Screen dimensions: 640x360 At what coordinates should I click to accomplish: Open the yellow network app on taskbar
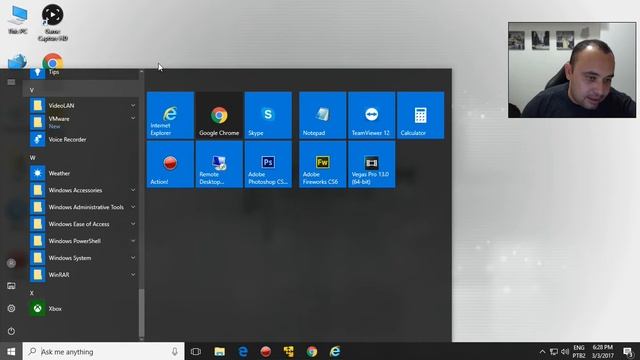click(289, 351)
